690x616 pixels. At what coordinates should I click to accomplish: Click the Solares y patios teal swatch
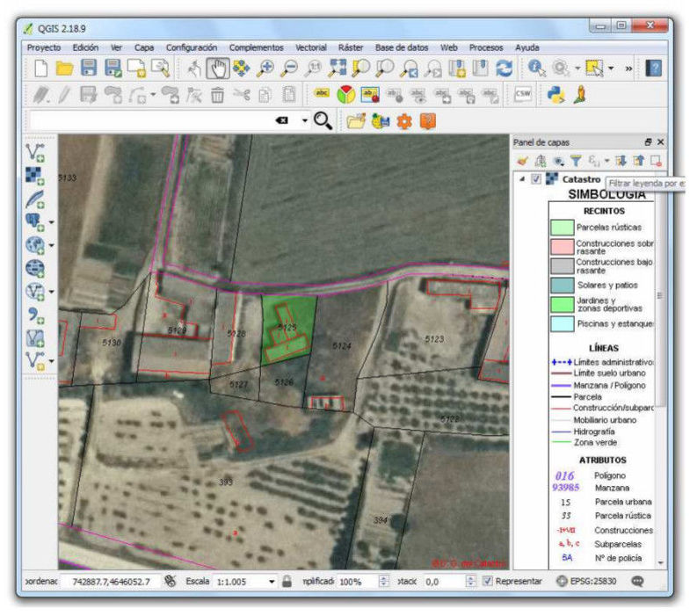(x=562, y=285)
